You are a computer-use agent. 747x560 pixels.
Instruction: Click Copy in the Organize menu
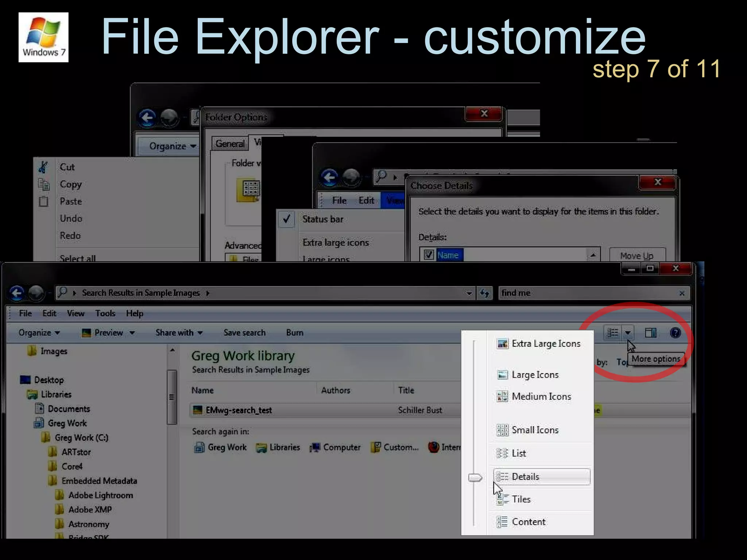click(71, 184)
